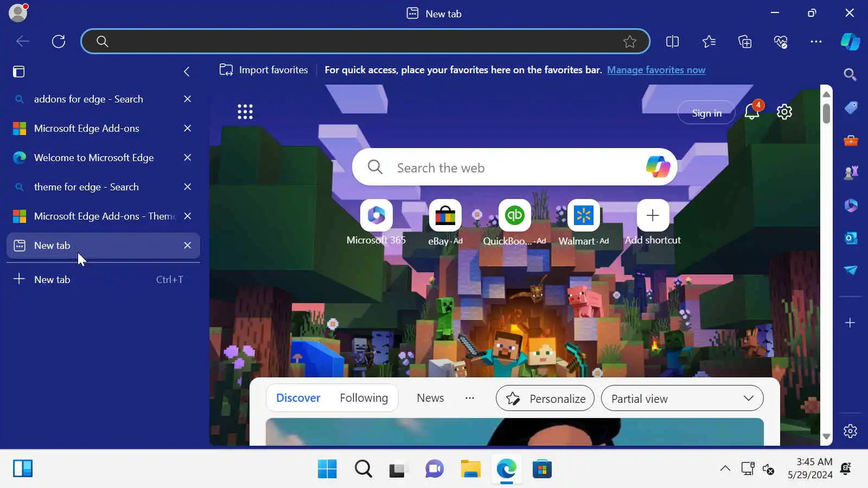Refresh the current page
This screenshot has width=868, height=488.
tap(59, 41)
